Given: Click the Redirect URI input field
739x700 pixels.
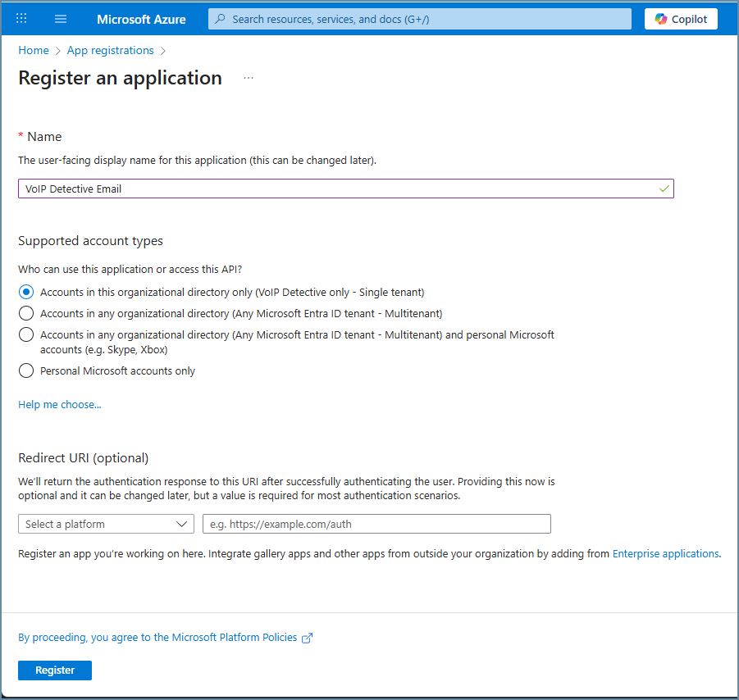Looking at the screenshot, I should 376,524.
